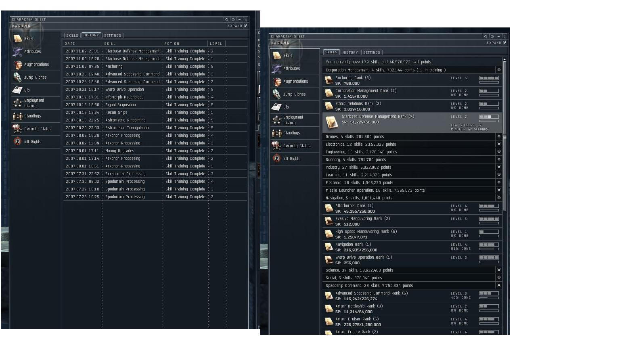Switch to the Skills tab in the history window
632x364 pixels.
click(x=72, y=36)
